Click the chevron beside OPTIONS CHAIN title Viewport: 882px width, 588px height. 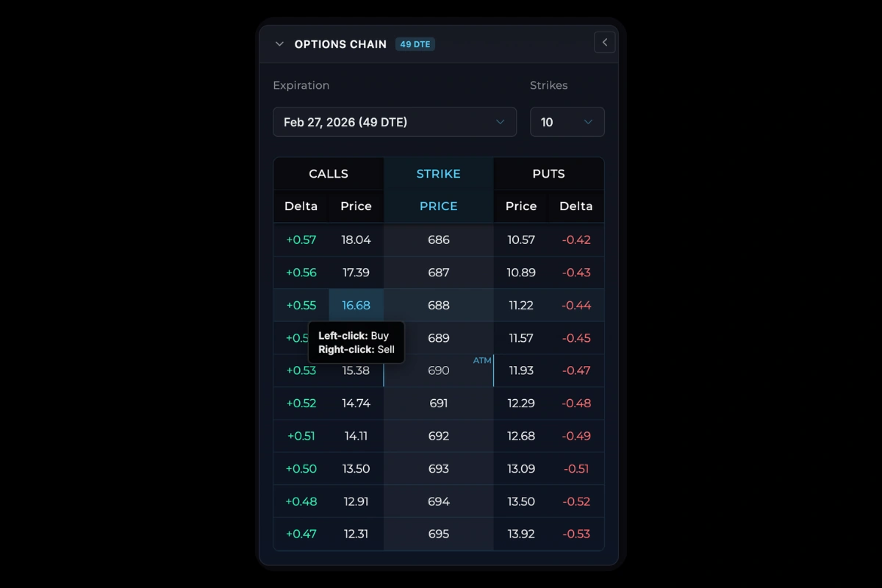tap(279, 44)
